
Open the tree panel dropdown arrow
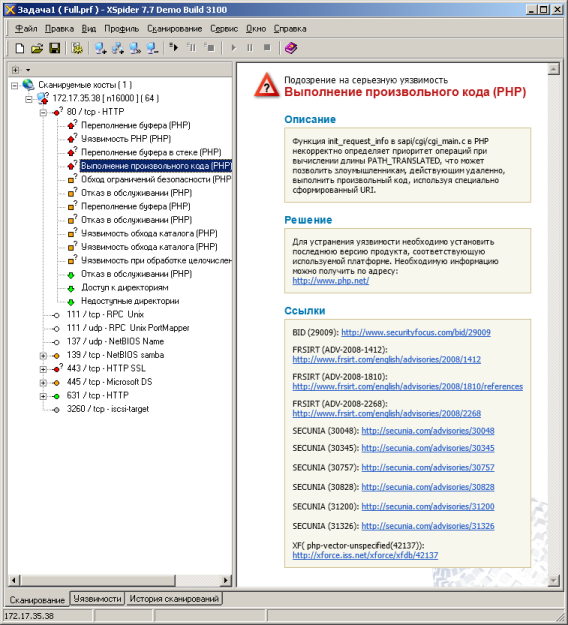(x=28, y=70)
